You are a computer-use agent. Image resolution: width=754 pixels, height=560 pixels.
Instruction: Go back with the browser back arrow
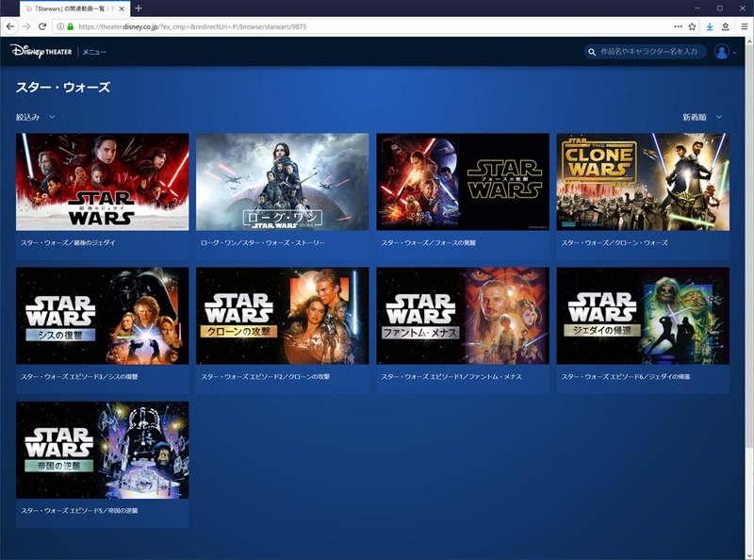point(10,26)
